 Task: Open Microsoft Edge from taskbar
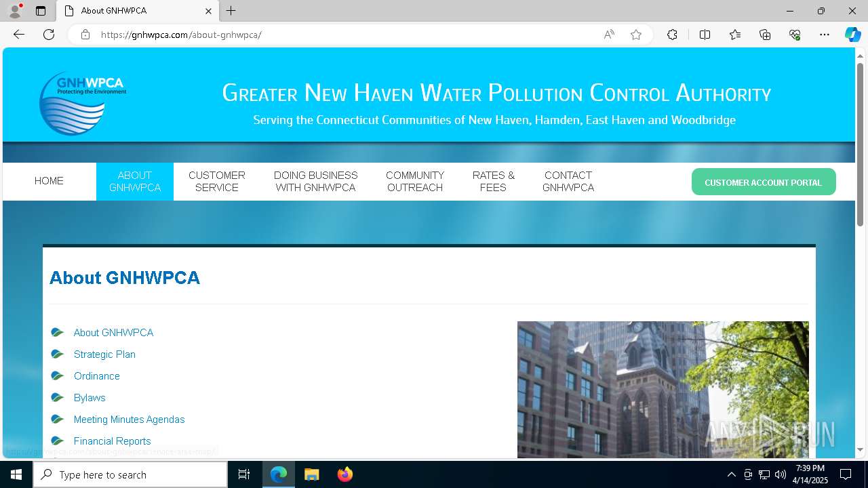[x=279, y=474]
